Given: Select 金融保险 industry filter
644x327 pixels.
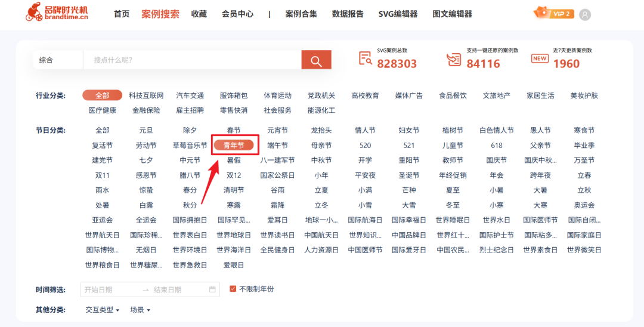Looking at the screenshot, I should 146,110.
